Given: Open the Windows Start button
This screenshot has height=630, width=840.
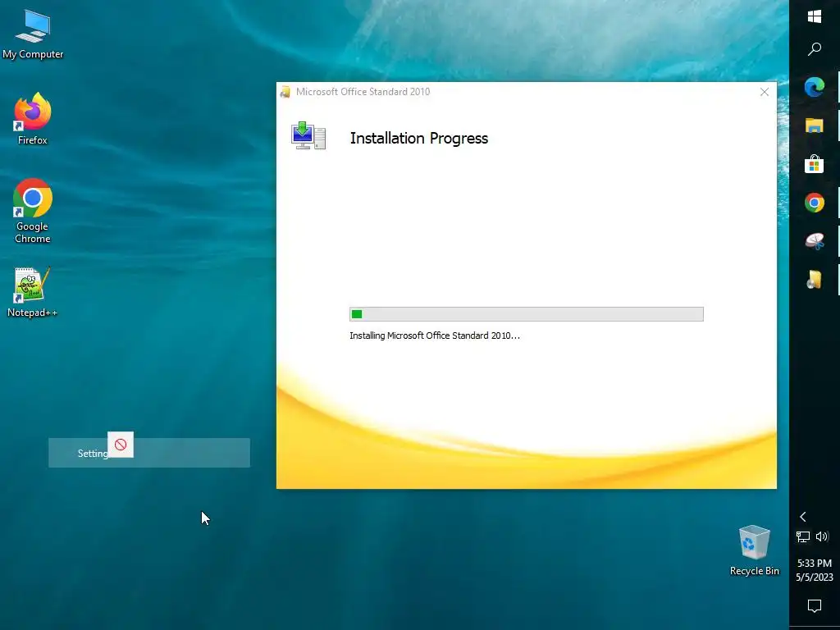Looking at the screenshot, I should click(815, 16).
